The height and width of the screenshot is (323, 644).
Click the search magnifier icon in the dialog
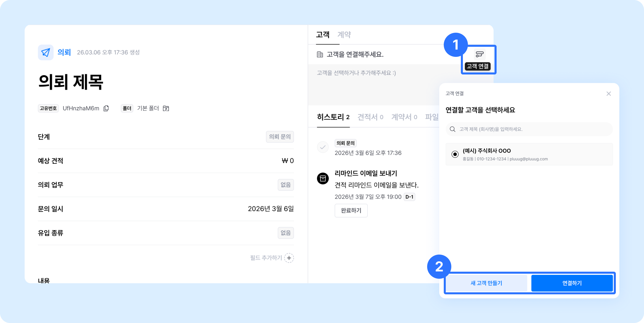click(452, 129)
